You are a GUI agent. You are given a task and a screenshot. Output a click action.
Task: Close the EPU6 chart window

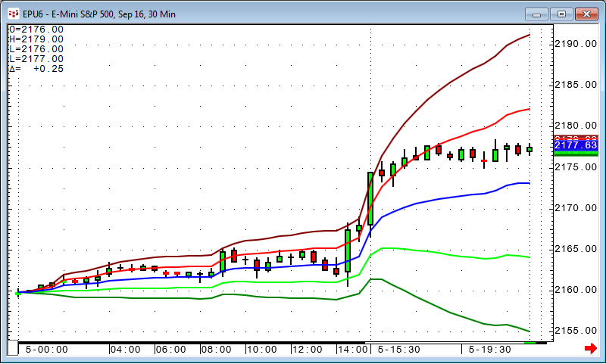[586, 14]
